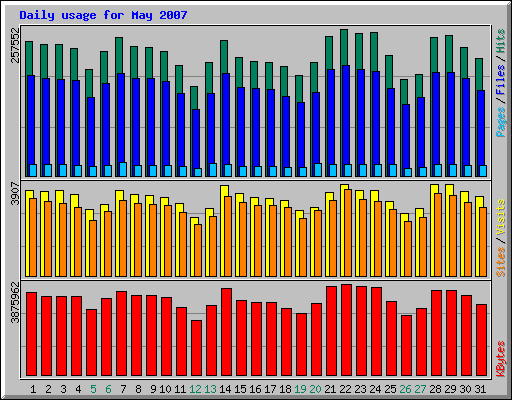Click day label 3 on the axis

63,389
